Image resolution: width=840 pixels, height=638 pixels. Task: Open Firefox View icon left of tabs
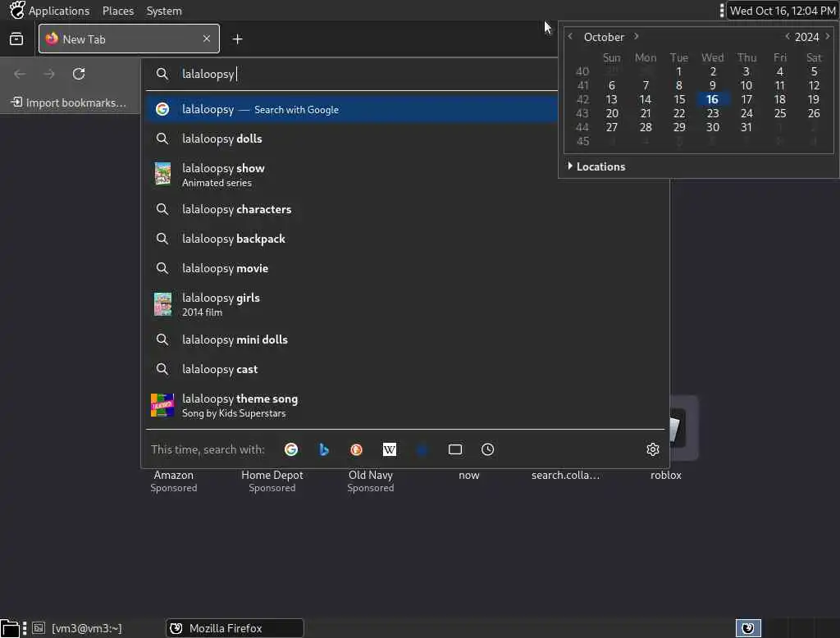point(16,39)
